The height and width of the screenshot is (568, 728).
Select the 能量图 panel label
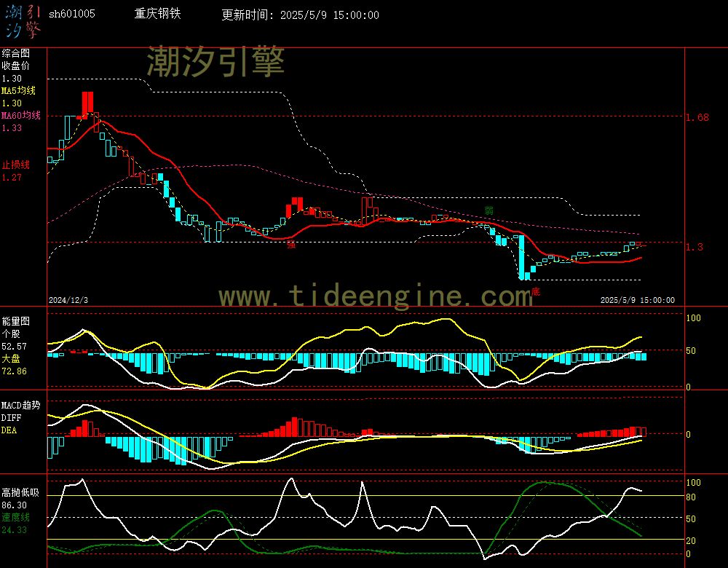16,321
